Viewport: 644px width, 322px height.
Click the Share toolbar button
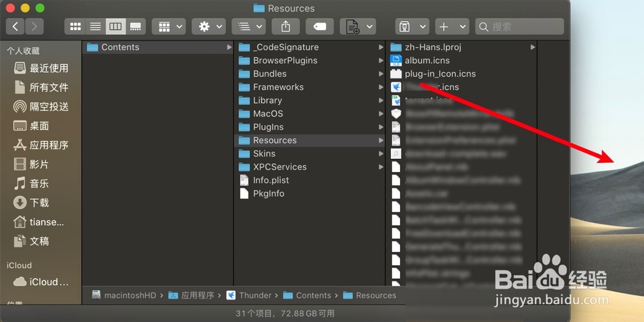pos(285,26)
